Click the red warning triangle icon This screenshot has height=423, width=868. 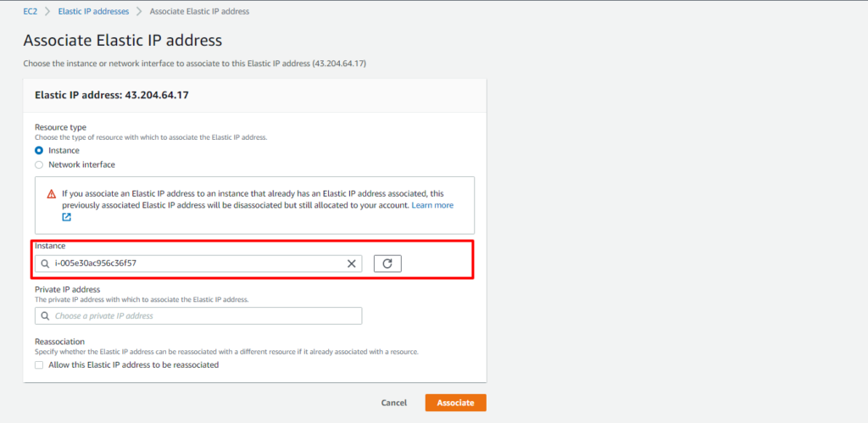click(52, 194)
